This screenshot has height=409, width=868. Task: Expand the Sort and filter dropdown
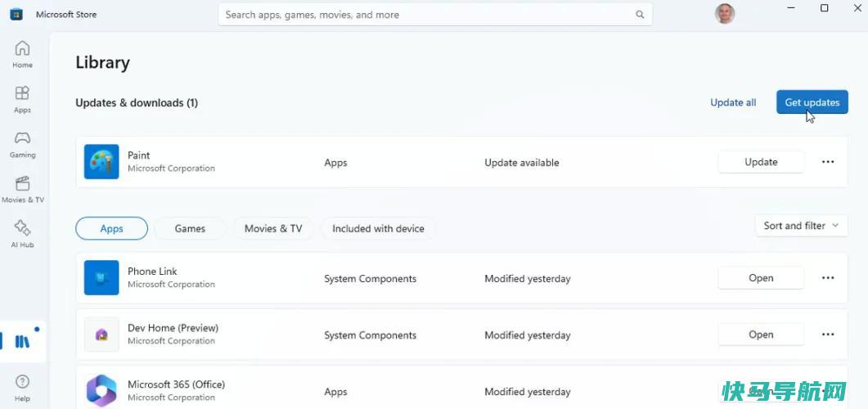click(801, 226)
